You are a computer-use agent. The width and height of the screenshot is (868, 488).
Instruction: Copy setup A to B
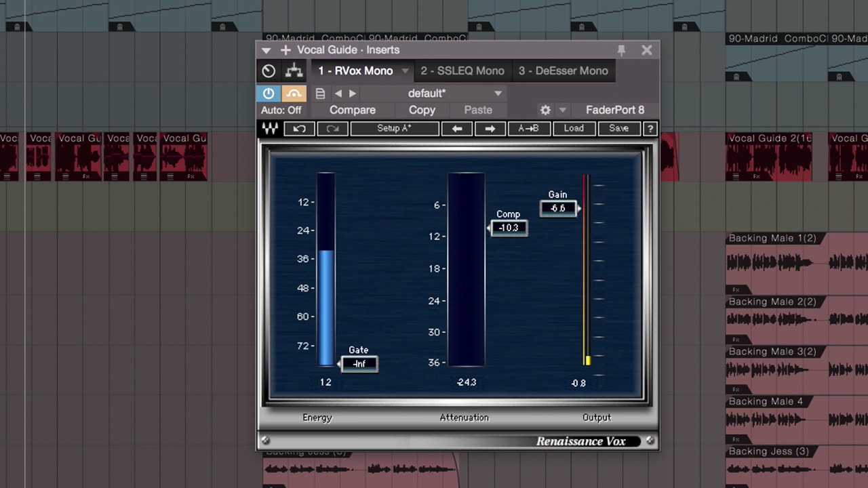click(528, 128)
